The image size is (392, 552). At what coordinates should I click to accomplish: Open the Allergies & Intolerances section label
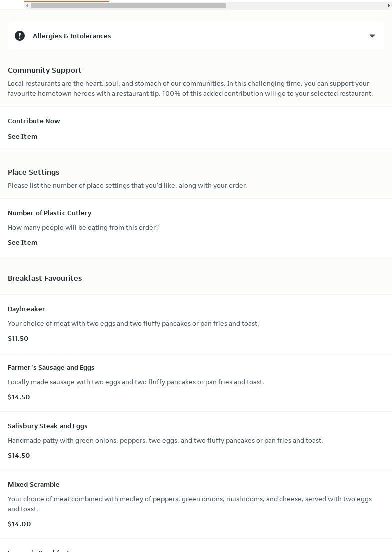tap(72, 36)
